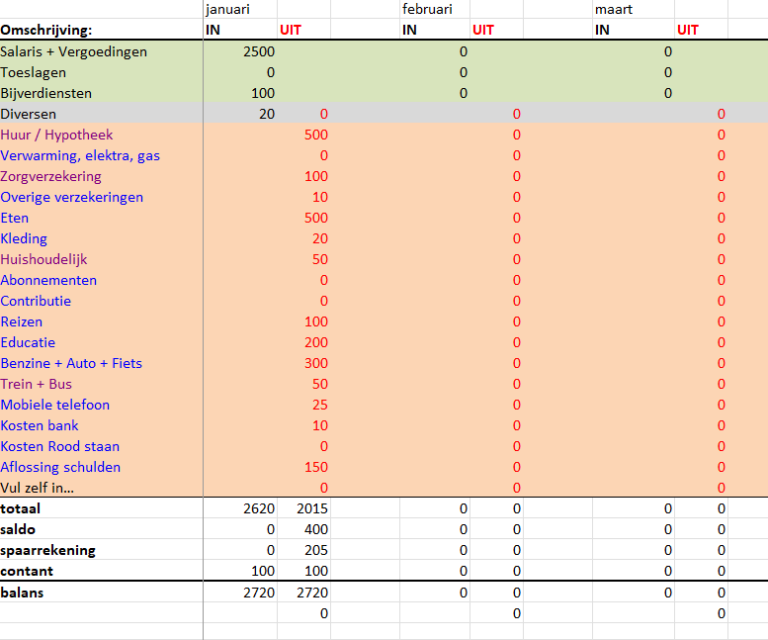Click the februari month header
The image size is (768, 640).
427,9
